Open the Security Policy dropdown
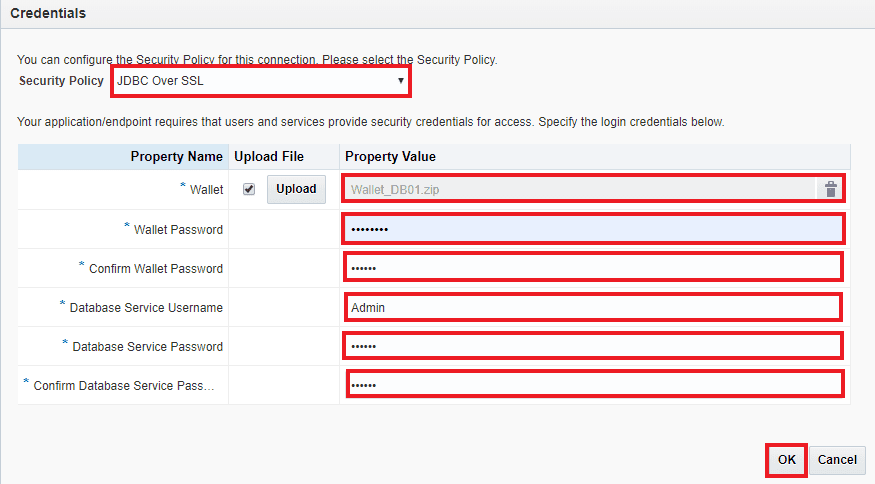 click(260, 81)
